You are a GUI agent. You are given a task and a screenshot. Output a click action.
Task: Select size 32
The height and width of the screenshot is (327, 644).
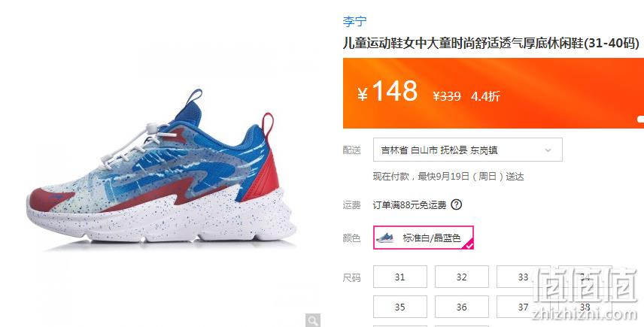[x=462, y=277]
